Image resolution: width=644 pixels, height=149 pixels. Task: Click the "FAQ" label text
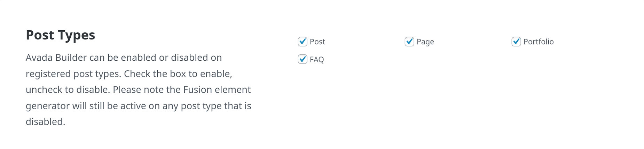(x=317, y=60)
